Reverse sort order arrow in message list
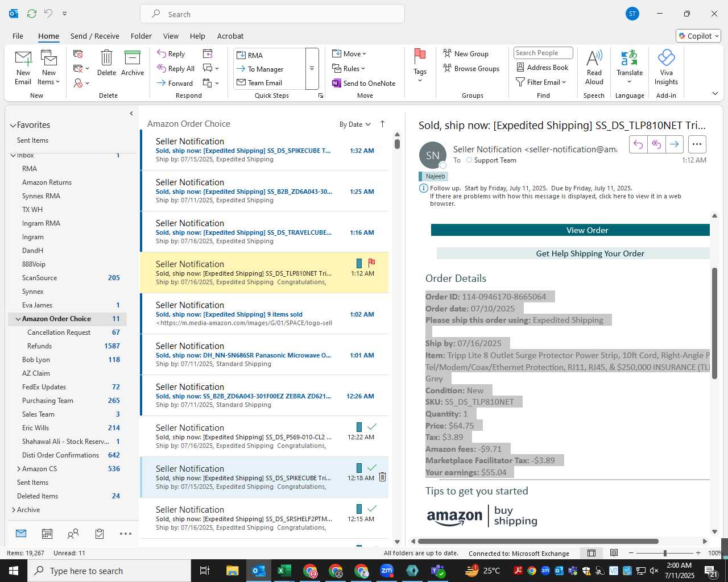The width and height of the screenshot is (728, 582). click(382, 124)
